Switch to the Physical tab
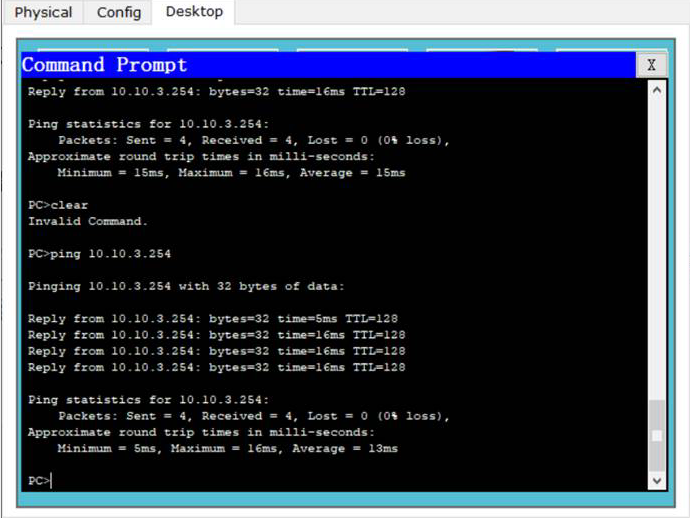This screenshot has width=690, height=518. click(43, 12)
